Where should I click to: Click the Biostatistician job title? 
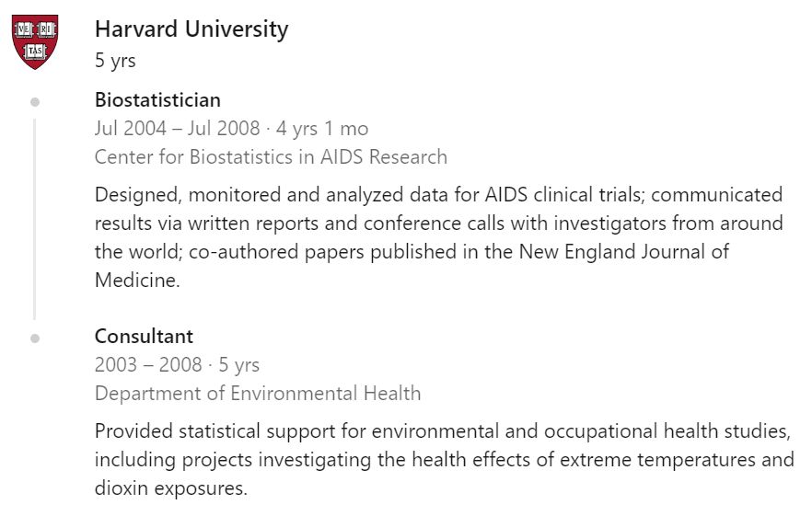(157, 100)
